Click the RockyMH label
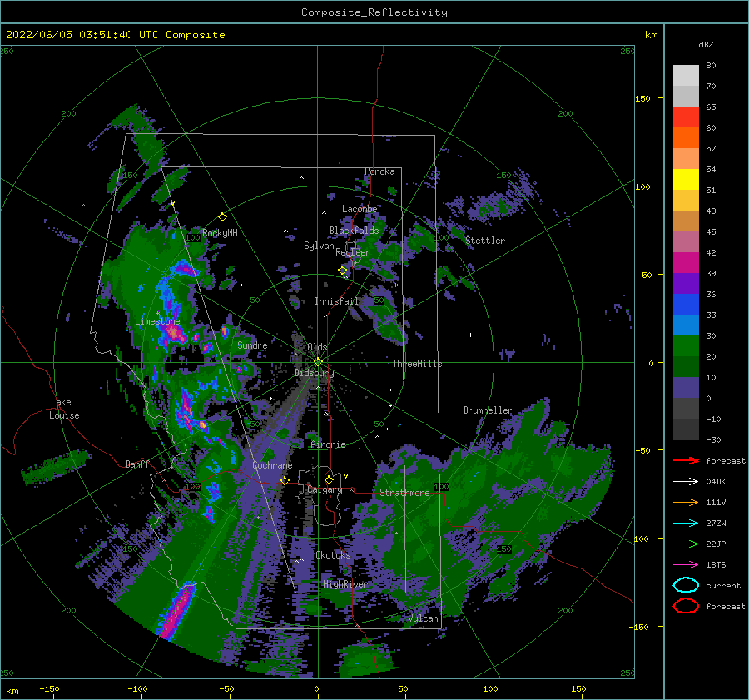 click(220, 233)
